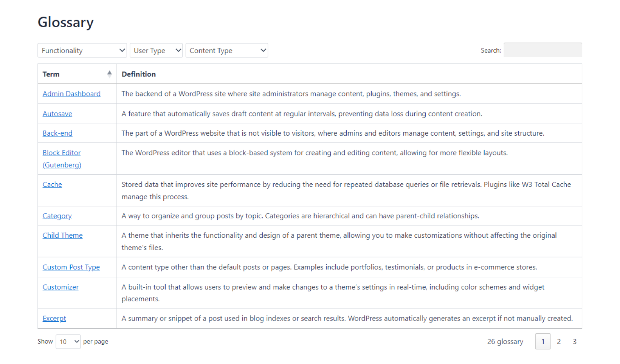The image size is (620, 364).
Task: Open the Cache glossary term
Action: pyautogui.click(x=52, y=184)
